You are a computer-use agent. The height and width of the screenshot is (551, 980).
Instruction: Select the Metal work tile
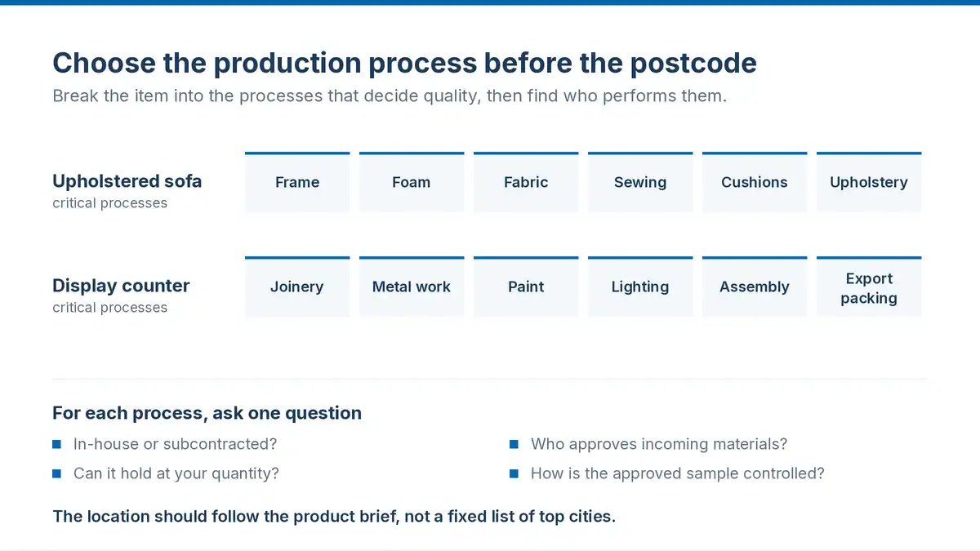412,287
